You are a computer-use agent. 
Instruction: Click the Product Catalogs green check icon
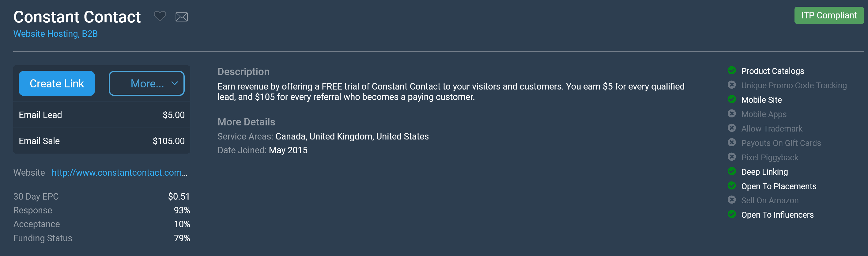click(x=731, y=70)
